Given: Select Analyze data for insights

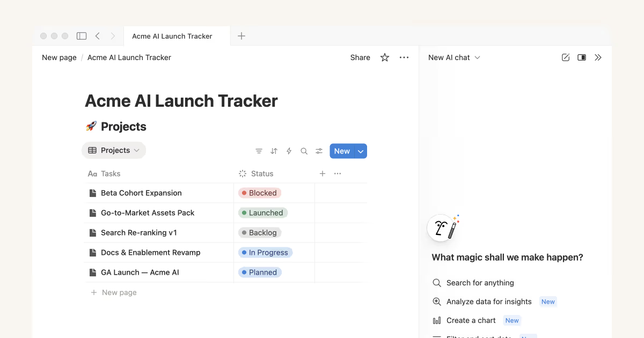Looking at the screenshot, I should point(488,302).
